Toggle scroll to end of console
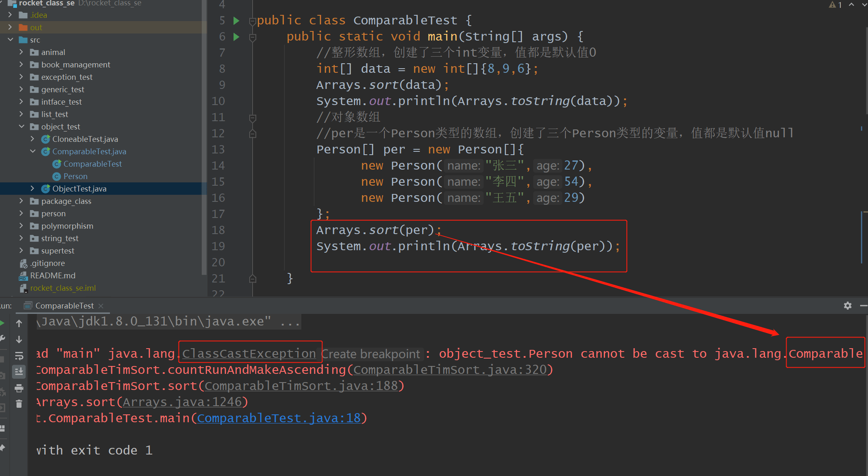This screenshot has width=868, height=476. (x=19, y=372)
